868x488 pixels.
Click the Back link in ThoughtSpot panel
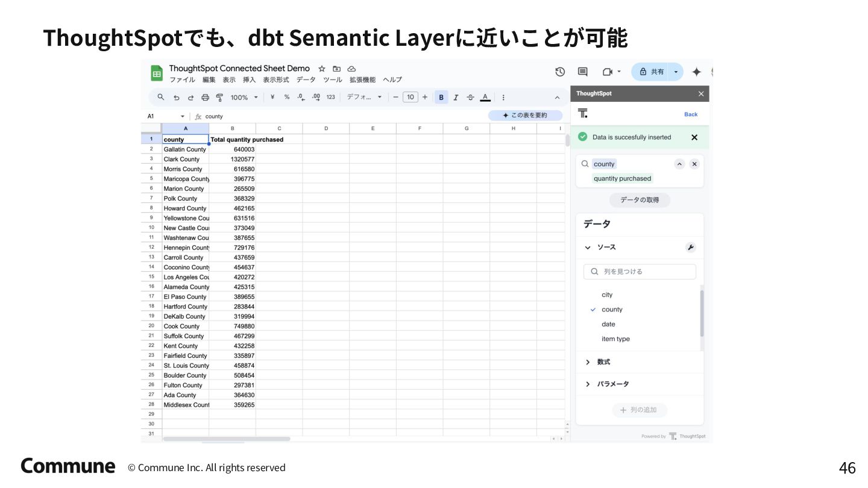[691, 114]
